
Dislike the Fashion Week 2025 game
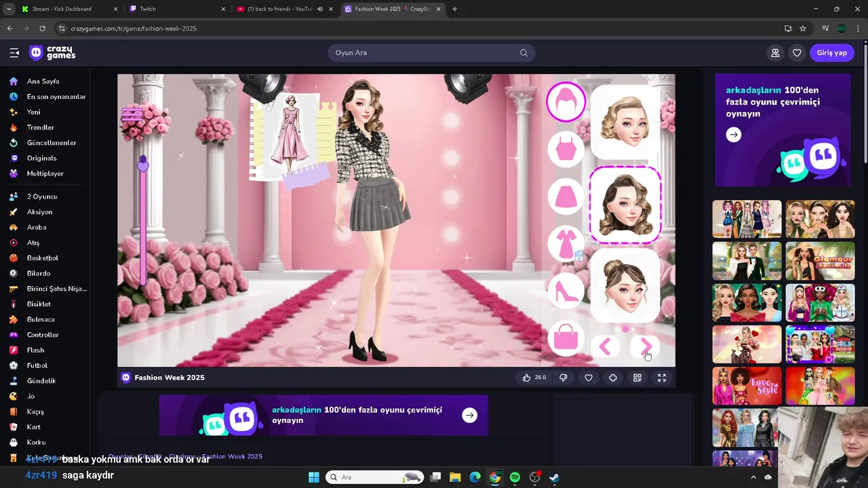click(x=564, y=378)
